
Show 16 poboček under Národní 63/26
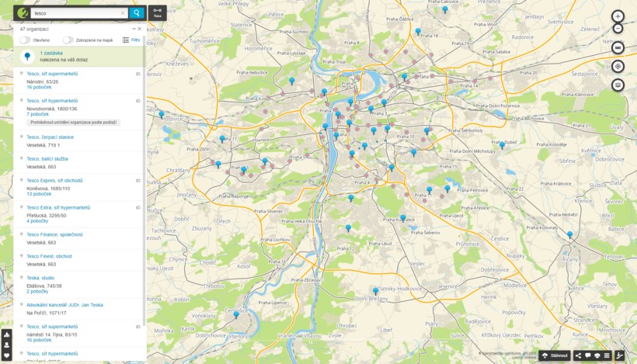coord(39,87)
